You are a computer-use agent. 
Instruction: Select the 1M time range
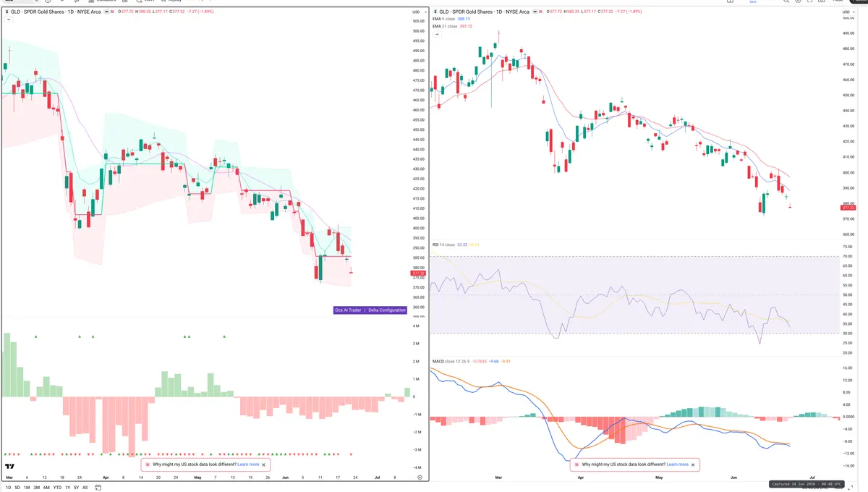tap(27, 488)
